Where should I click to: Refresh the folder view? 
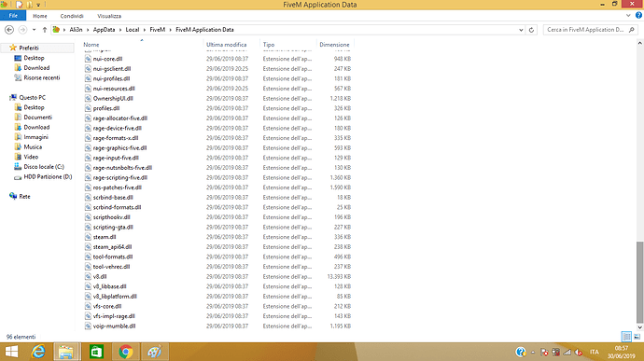(531, 30)
